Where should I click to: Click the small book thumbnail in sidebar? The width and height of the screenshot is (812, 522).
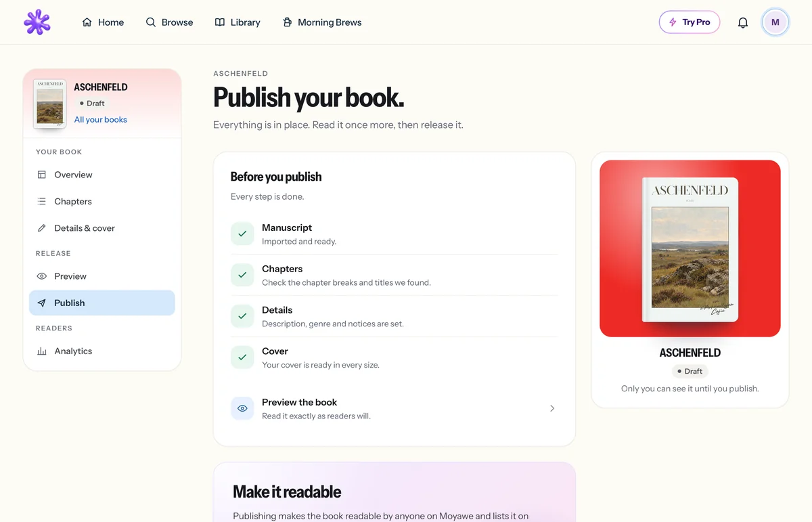pos(50,104)
